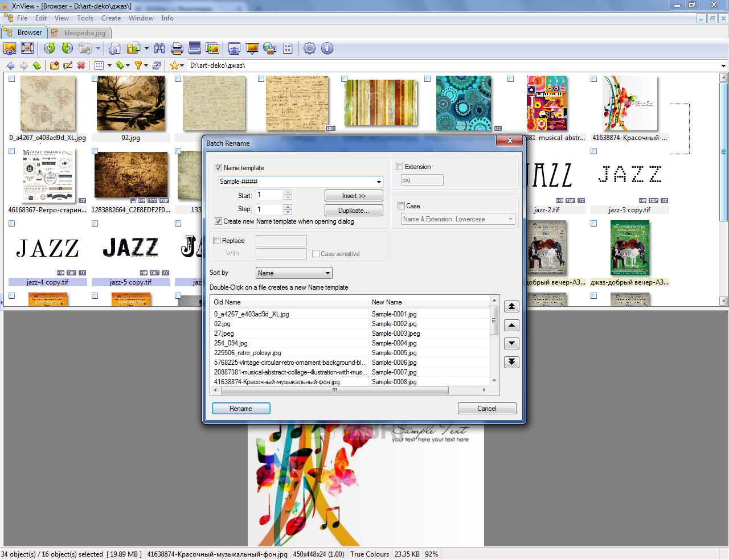Screen dimensions: 729x560
Task: Click the Rename button
Action: 241,409
